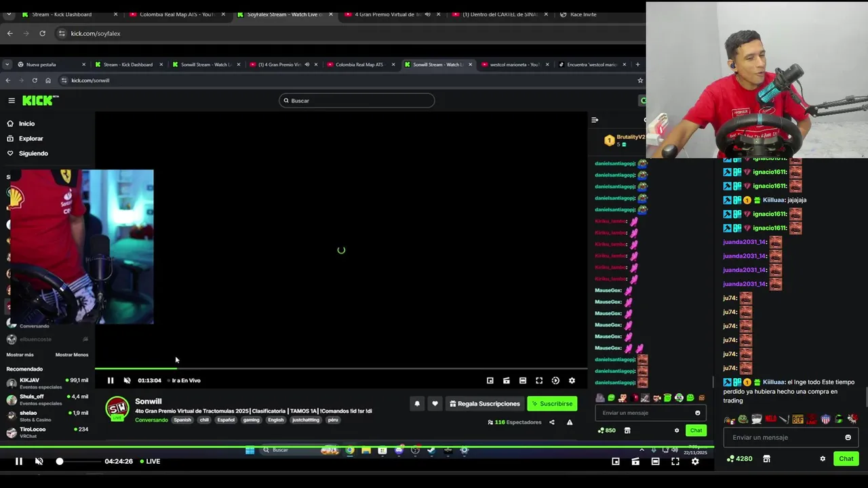This screenshot has width=868, height=488.
Task: Open emoji picker in outer chat input
Action: click(x=848, y=437)
